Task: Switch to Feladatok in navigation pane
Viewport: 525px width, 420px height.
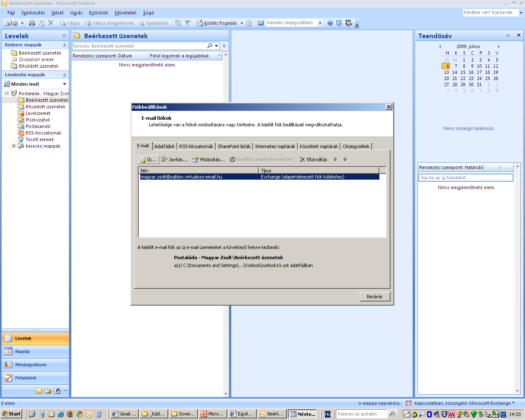Action: click(35, 378)
